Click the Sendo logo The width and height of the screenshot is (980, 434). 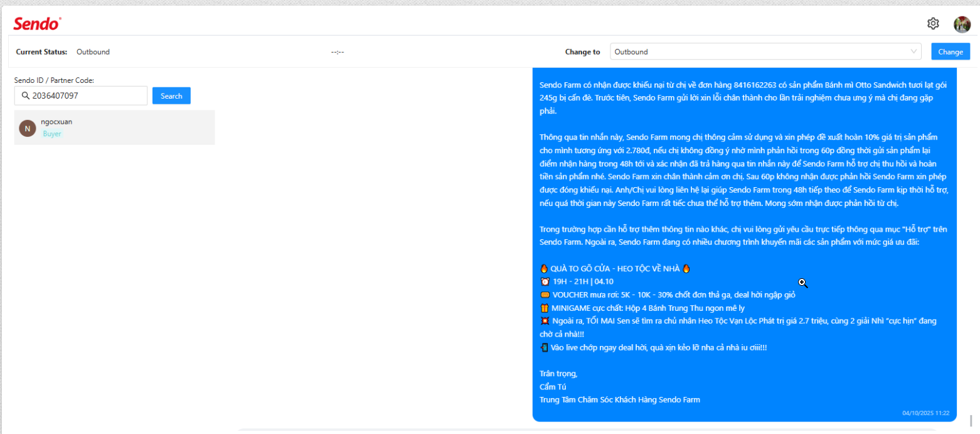37,24
